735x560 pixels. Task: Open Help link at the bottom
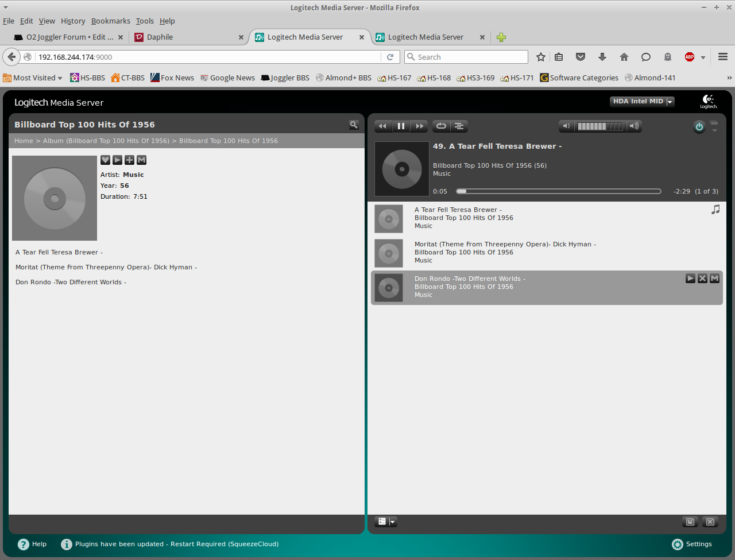pyautogui.click(x=32, y=544)
